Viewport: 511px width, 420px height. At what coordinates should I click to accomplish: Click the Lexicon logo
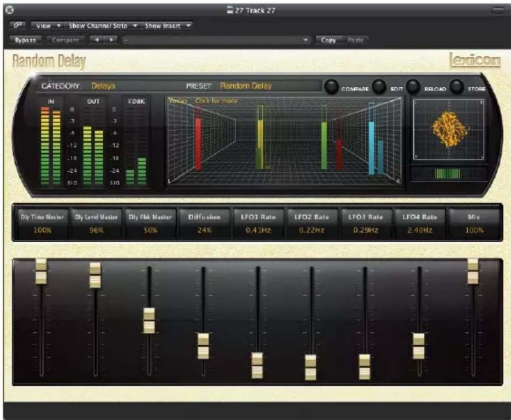tap(475, 60)
